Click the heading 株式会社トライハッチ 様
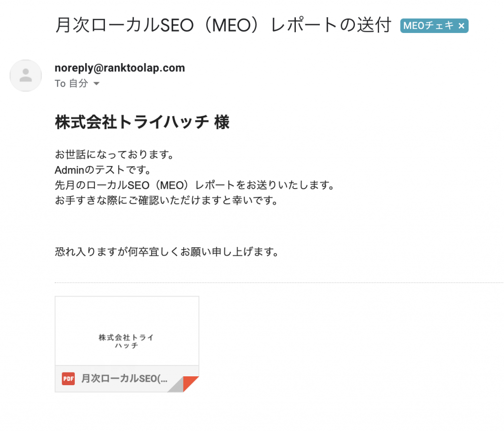504x431 pixels. [142, 122]
